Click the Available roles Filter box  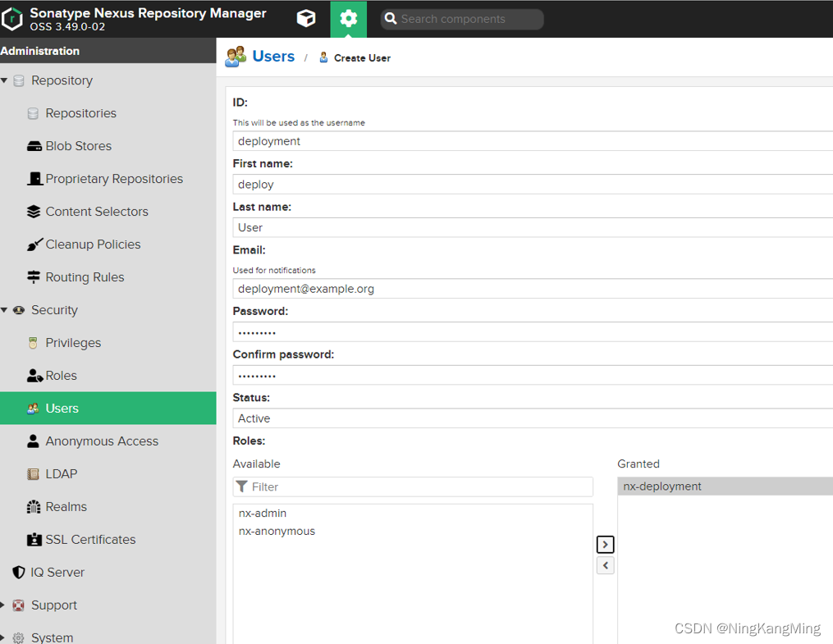pos(413,486)
